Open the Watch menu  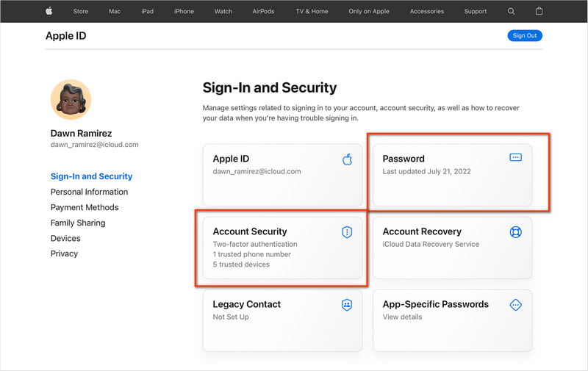click(x=223, y=11)
